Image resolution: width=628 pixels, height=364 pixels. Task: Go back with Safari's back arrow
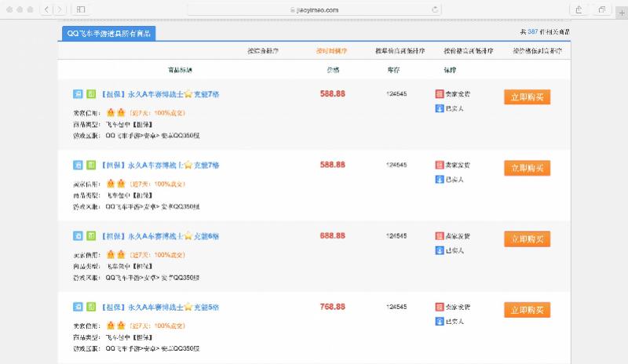46,9
